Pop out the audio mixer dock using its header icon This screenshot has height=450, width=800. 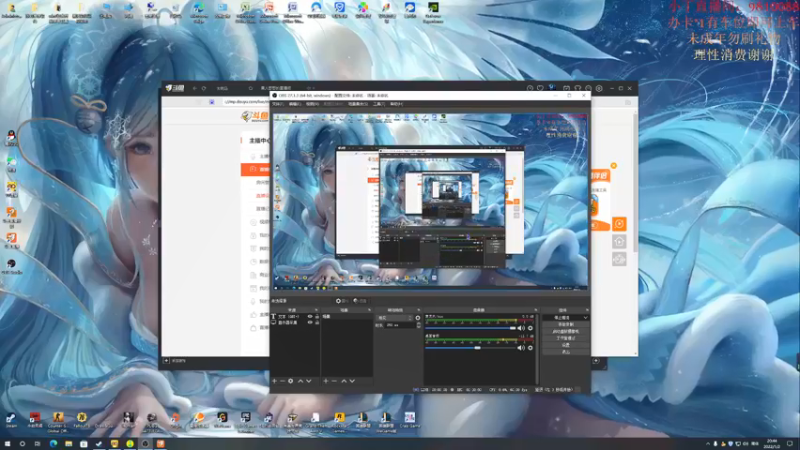coord(536,310)
